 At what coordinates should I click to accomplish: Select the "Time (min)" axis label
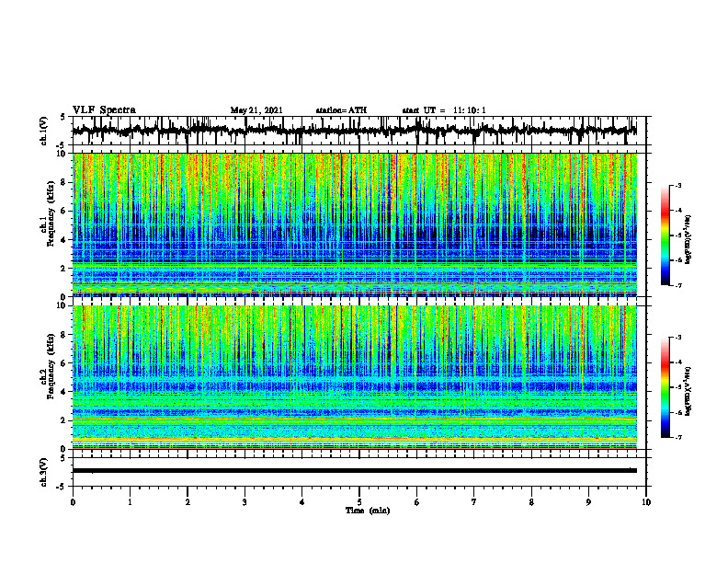[368, 511]
